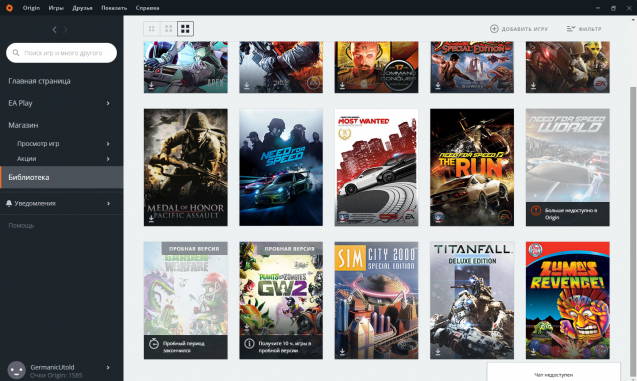Expand the EA Play submenu

click(108, 103)
